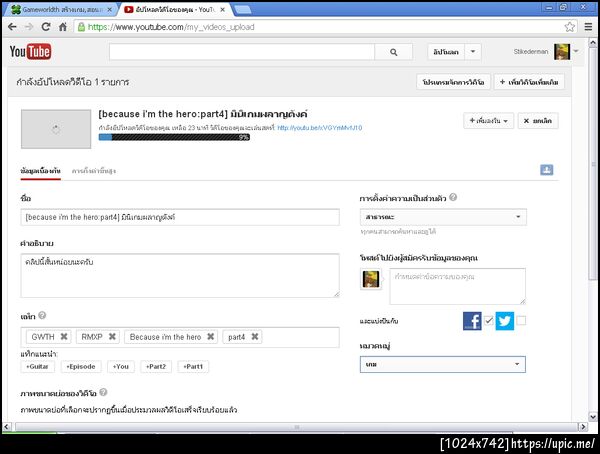Screen dimensions: 600x454
Task: Click the video title input field
Action: 180,217
